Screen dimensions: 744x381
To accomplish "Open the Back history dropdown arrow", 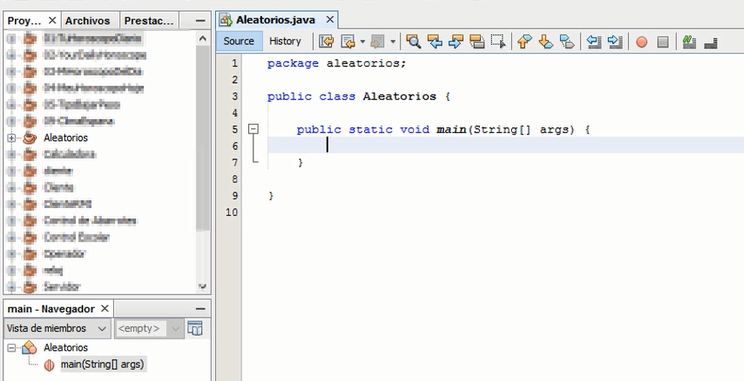I will [x=363, y=42].
